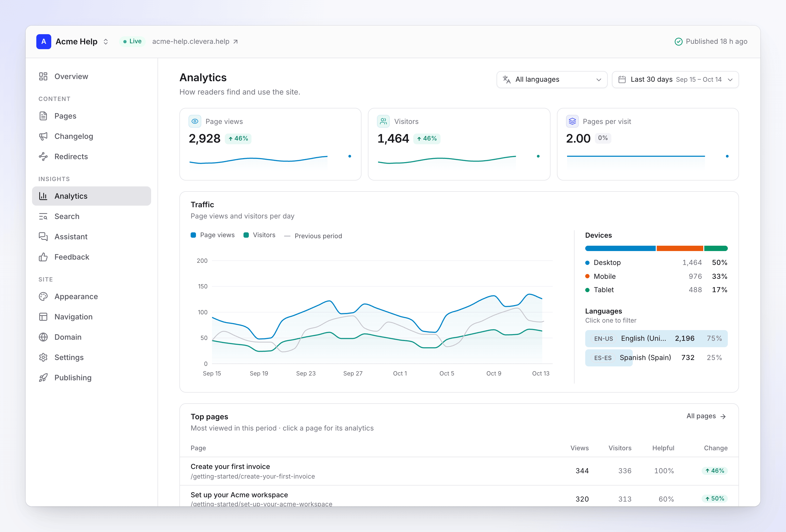Select the Navigation sidebar item

coord(91,317)
